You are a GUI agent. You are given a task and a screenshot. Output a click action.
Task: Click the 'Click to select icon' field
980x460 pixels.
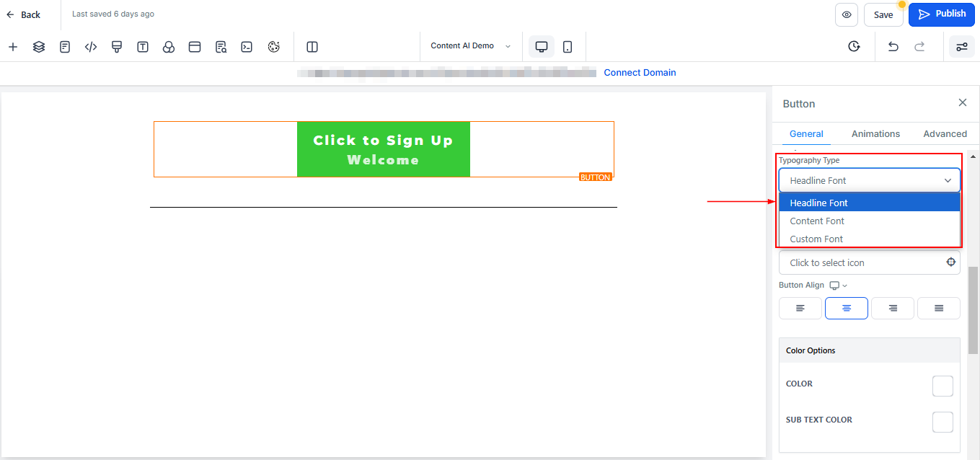click(862, 262)
